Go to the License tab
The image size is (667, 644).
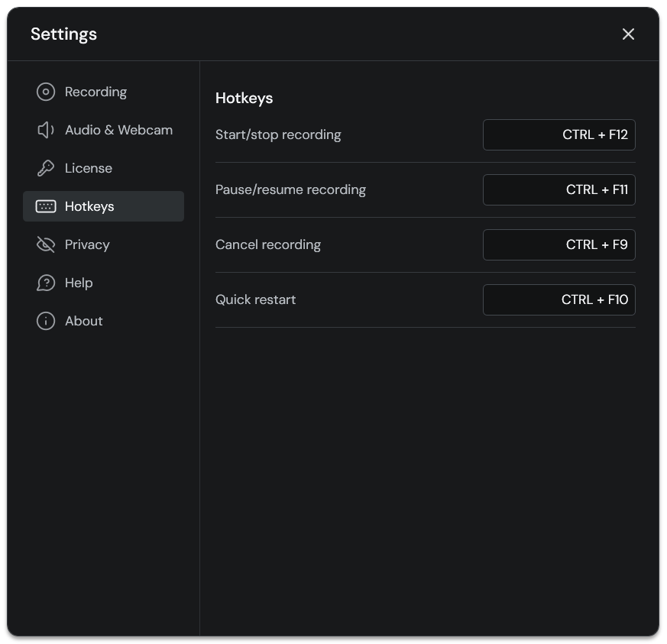point(89,168)
